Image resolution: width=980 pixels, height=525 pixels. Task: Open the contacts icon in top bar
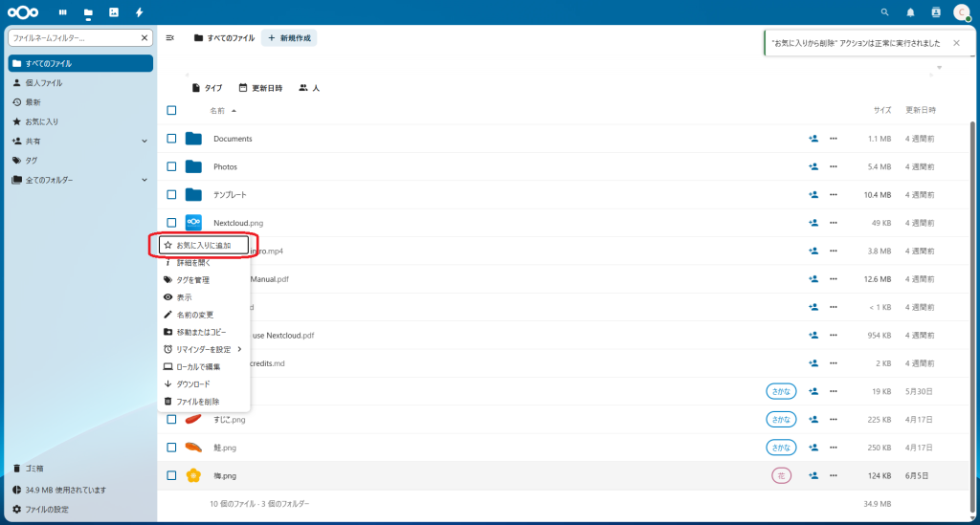[936, 12]
